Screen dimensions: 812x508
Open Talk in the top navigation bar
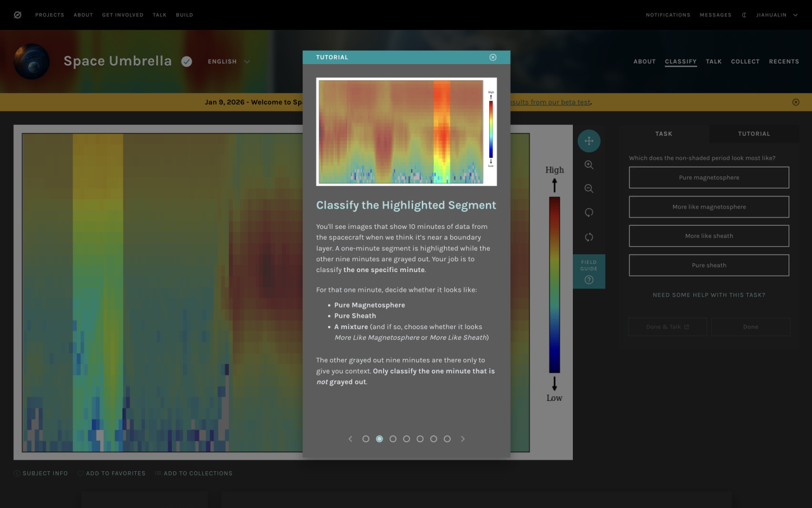coord(159,15)
